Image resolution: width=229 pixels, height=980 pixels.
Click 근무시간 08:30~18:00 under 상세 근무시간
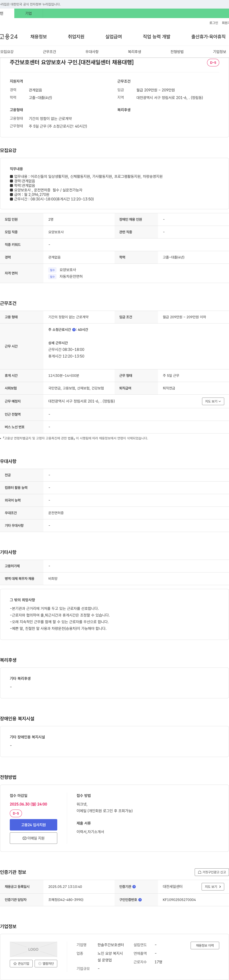click(66, 350)
